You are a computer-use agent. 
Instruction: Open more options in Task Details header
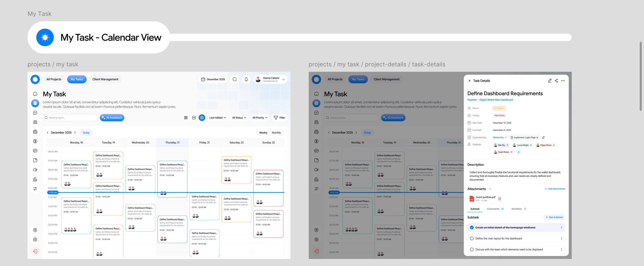(563, 81)
